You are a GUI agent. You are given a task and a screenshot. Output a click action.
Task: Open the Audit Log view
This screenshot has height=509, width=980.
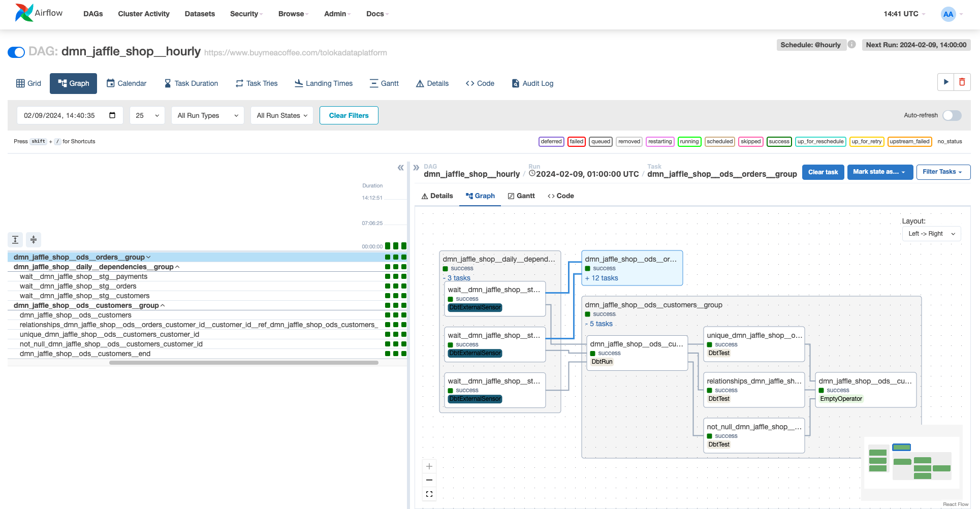(532, 83)
